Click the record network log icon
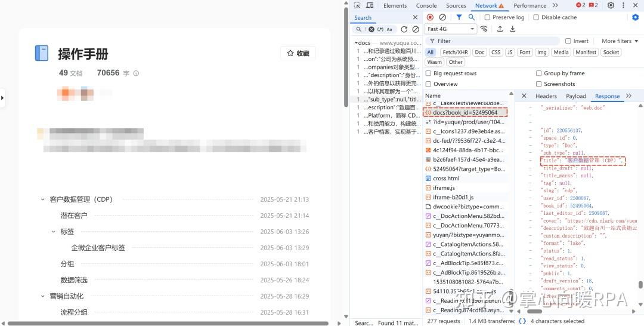Viewport: 644px width, 326px height. (430, 17)
